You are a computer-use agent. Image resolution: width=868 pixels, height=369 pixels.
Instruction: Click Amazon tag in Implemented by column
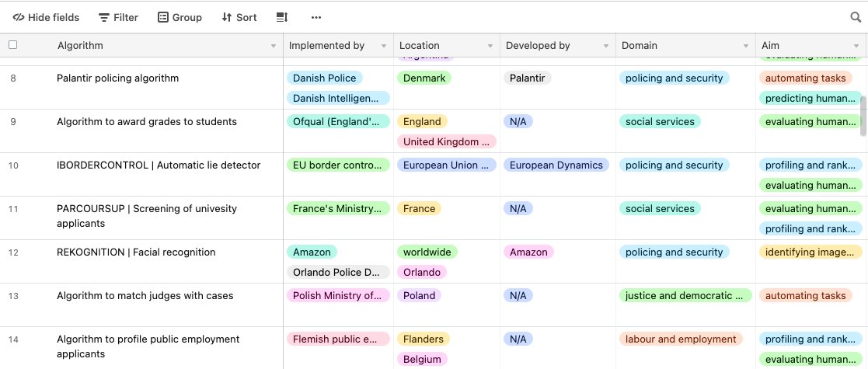(x=312, y=252)
